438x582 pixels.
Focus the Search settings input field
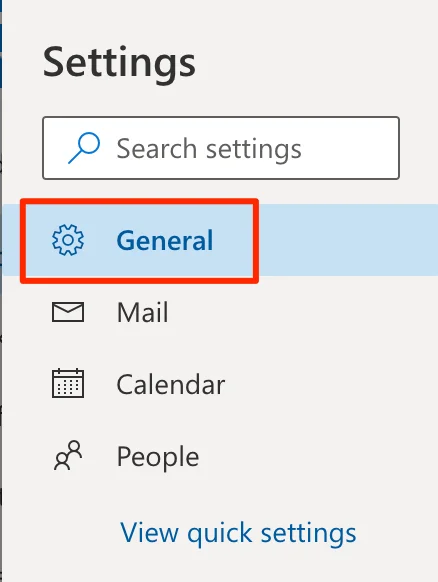point(221,148)
